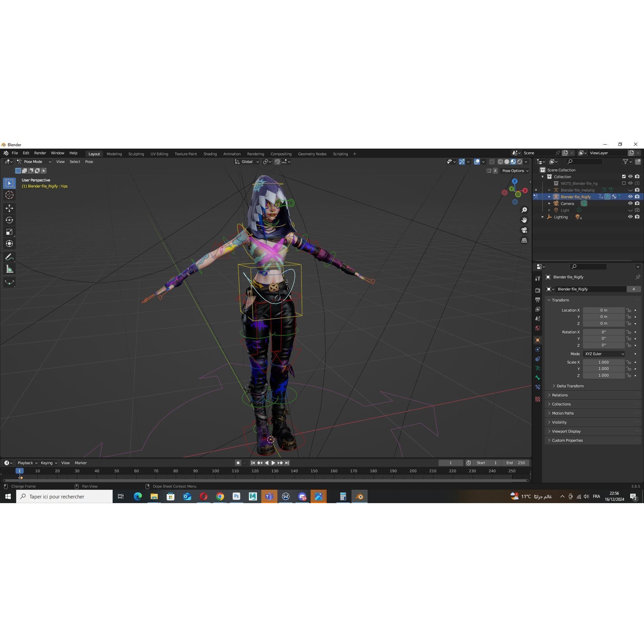Toggle auto keying record button
This screenshot has height=644, width=644.
click(238, 463)
